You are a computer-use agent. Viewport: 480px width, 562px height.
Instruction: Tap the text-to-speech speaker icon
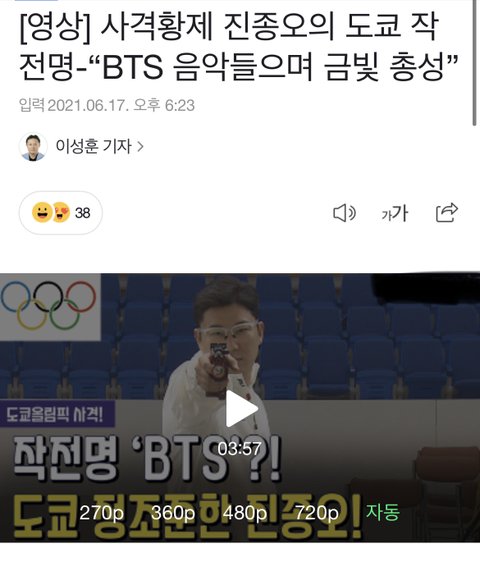coord(344,213)
